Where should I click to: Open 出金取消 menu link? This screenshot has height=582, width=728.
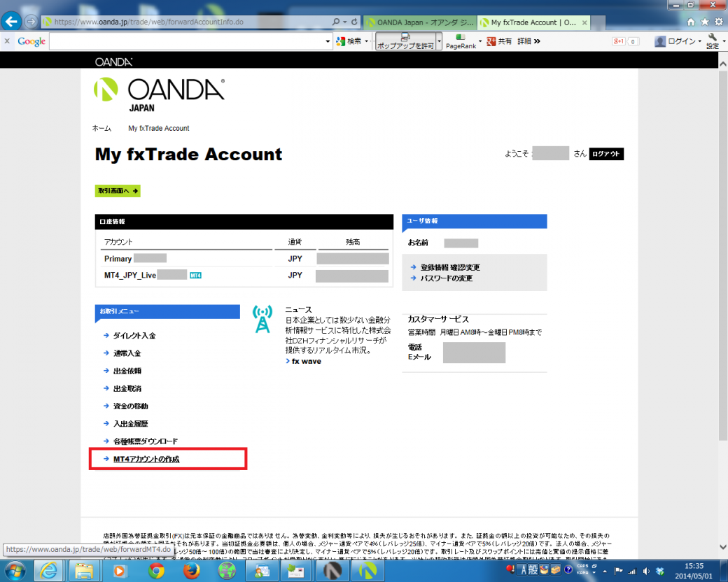127,388
